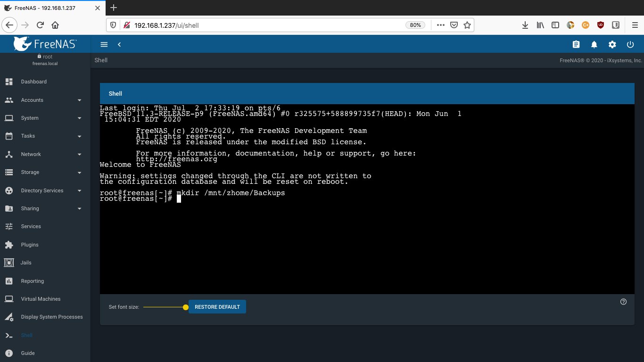Toggle the hamburger menu sidebar
The height and width of the screenshot is (362, 644).
pos(104,44)
